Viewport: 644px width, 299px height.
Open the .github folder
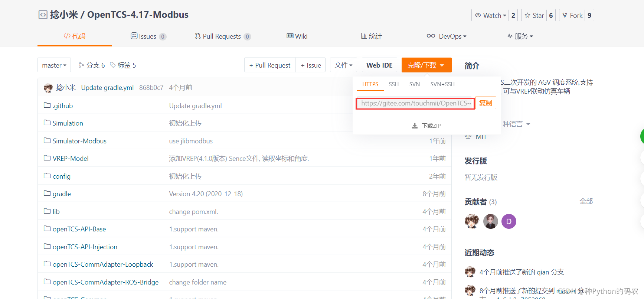(x=63, y=105)
